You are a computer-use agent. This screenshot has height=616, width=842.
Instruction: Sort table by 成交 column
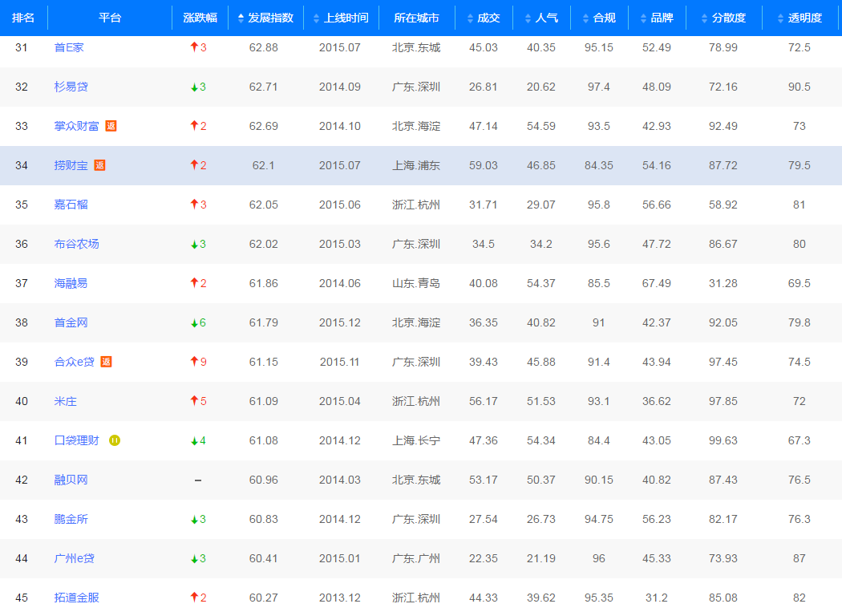coord(483,18)
